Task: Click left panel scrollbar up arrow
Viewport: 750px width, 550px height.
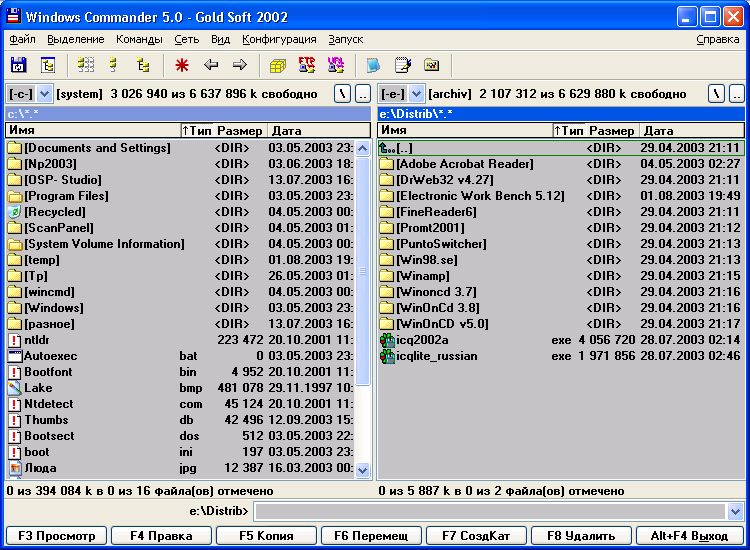Action: [363, 149]
